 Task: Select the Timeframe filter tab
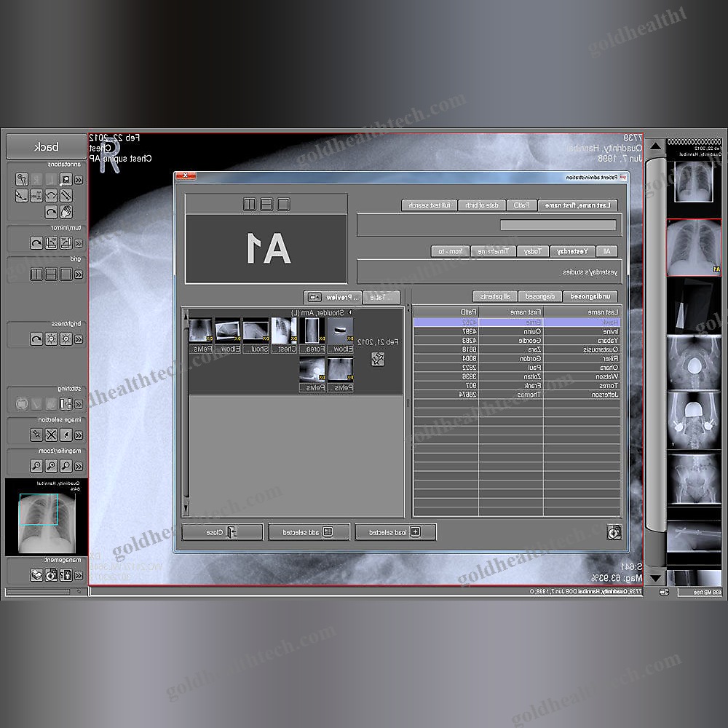pyautogui.click(x=493, y=251)
